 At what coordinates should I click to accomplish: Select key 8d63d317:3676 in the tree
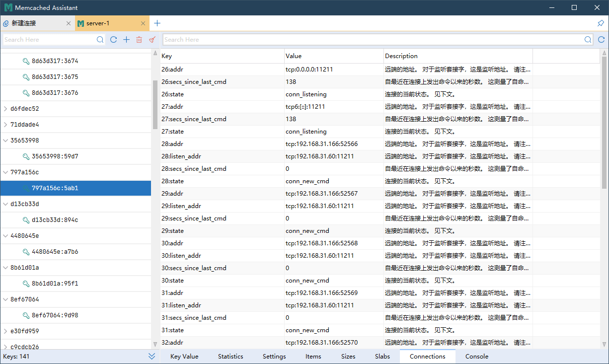tap(76, 93)
